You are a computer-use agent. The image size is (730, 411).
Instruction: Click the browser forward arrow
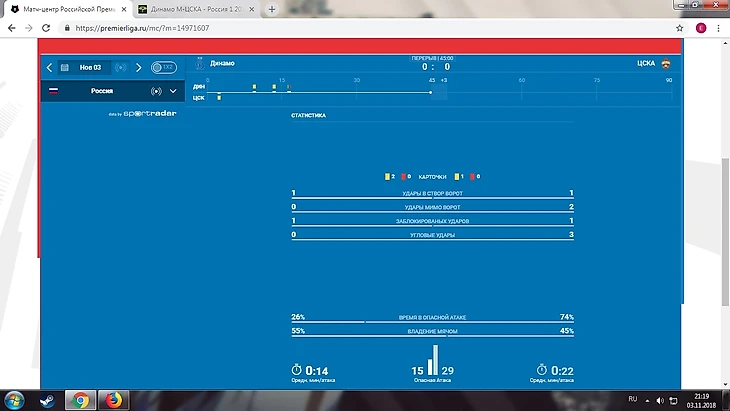coord(29,28)
